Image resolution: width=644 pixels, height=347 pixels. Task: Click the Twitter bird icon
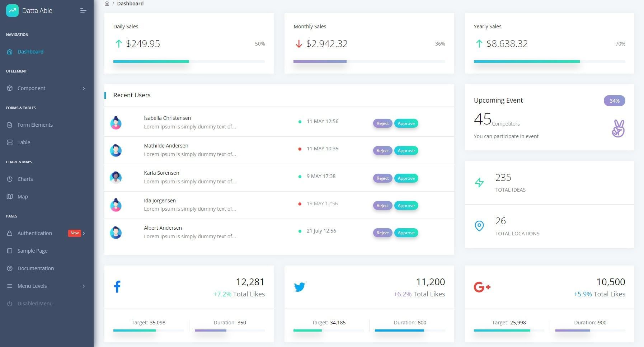coord(300,287)
